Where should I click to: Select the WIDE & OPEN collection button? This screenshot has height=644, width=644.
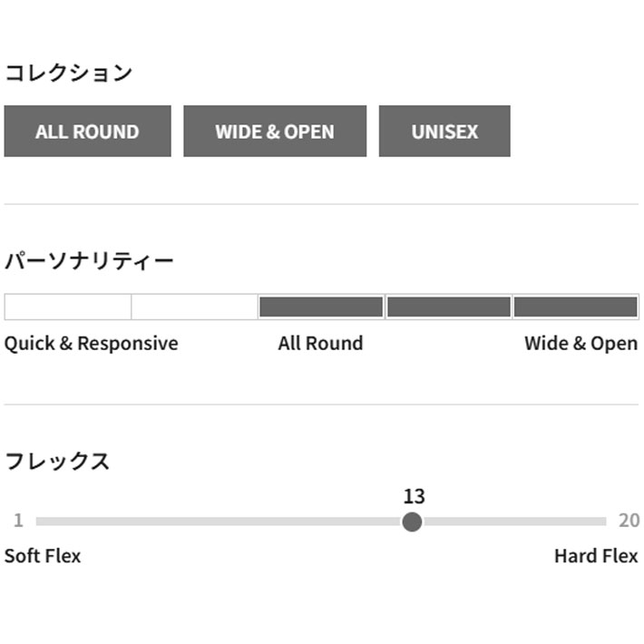(x=275, y=132)
